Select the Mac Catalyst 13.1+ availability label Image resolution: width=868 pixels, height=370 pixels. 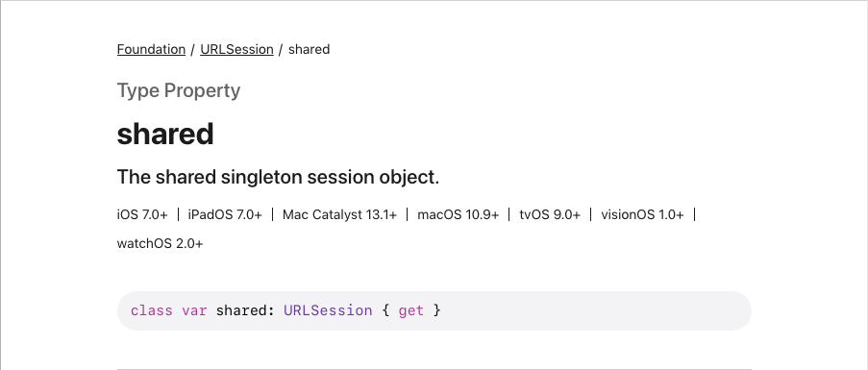point(340,214)
